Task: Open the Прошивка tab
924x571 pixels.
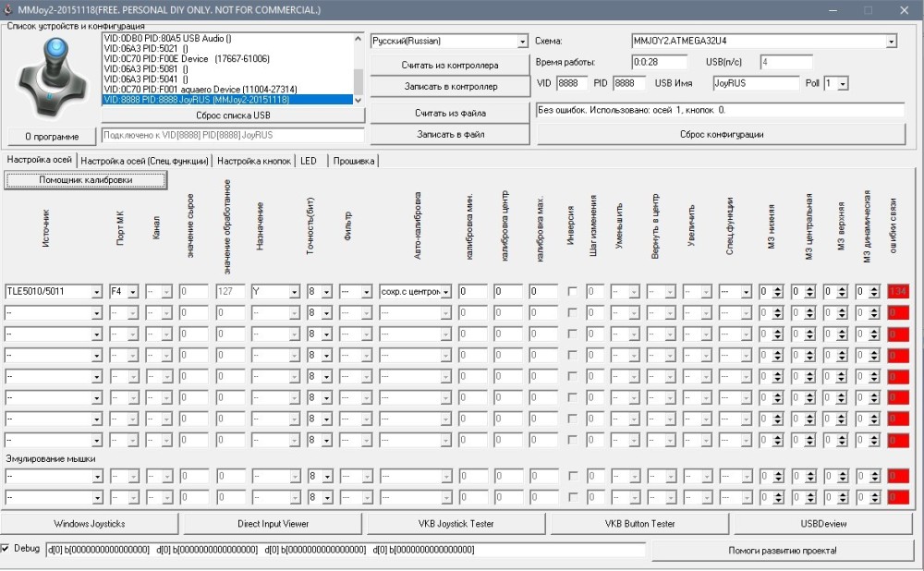Action: 354,161
